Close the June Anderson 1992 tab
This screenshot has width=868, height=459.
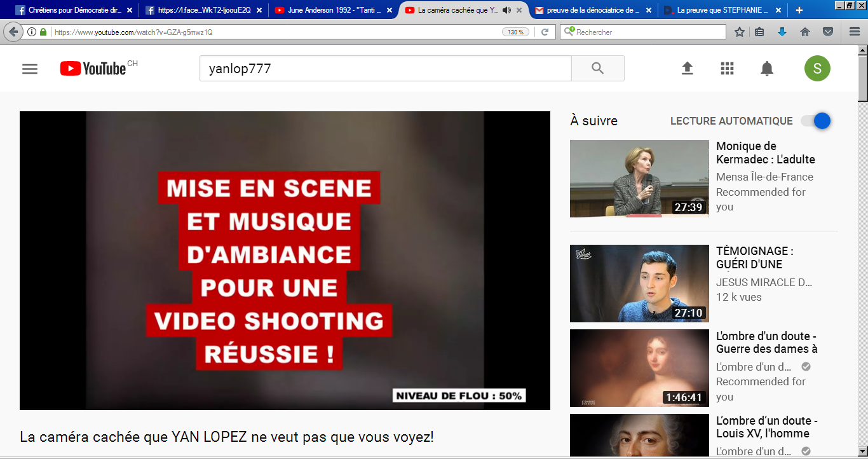(390, 10)
